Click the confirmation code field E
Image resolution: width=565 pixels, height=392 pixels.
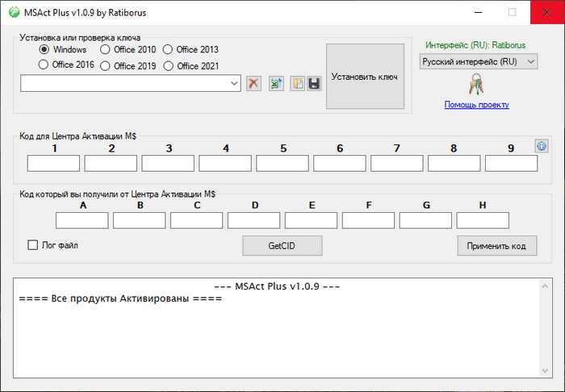pos(311,221)
